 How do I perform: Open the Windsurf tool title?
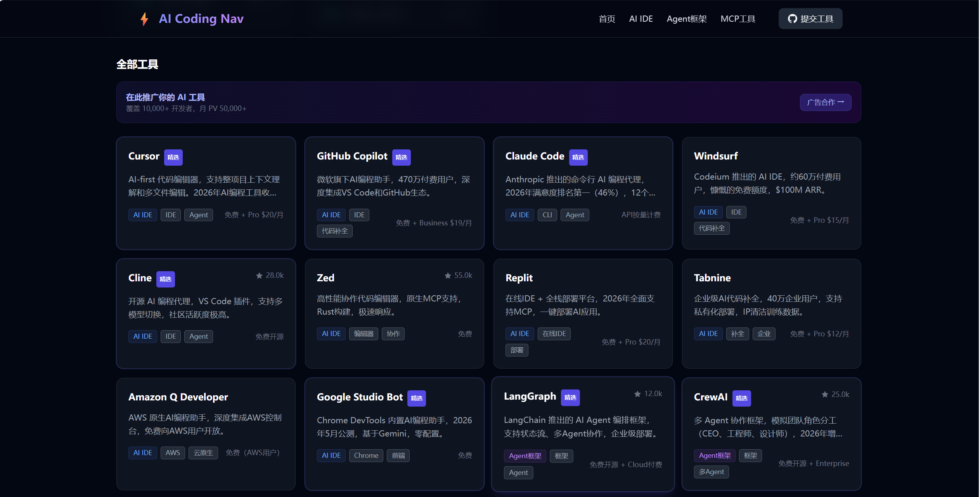click(x=716, y=156)
